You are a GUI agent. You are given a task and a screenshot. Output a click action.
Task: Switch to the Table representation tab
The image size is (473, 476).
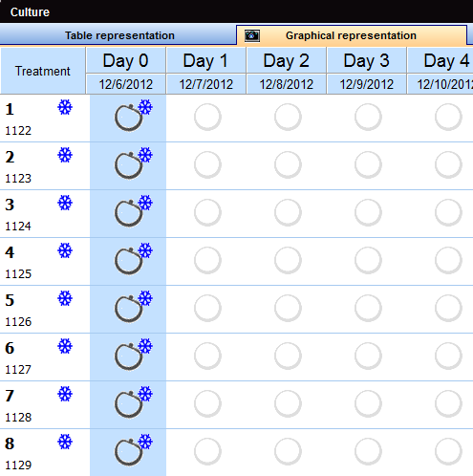click(x=118, y=35)
